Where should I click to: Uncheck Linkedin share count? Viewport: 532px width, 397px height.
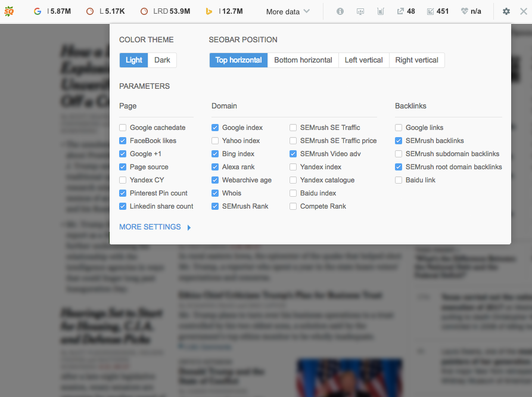pos(123,206)
